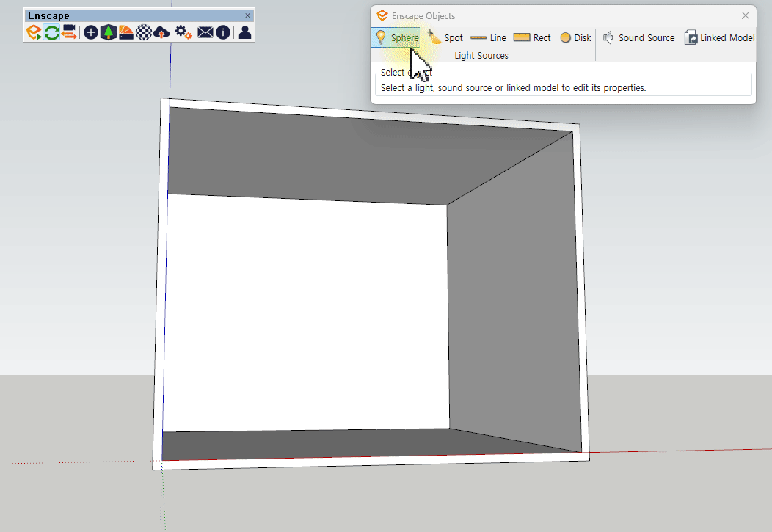772x532 pixels.
Task: Click the checkered sphere icon
Action: click(144, 32)
